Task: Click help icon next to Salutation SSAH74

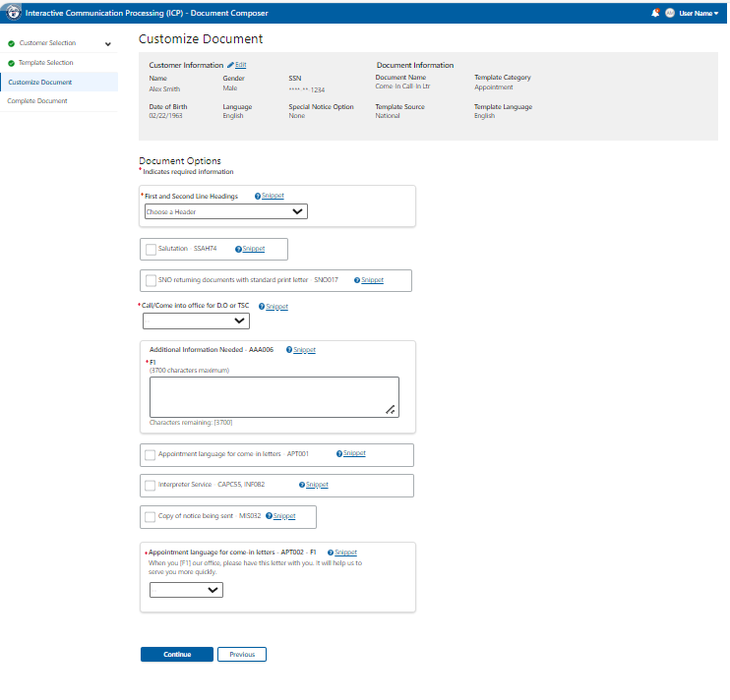Action: coord(238,249)
